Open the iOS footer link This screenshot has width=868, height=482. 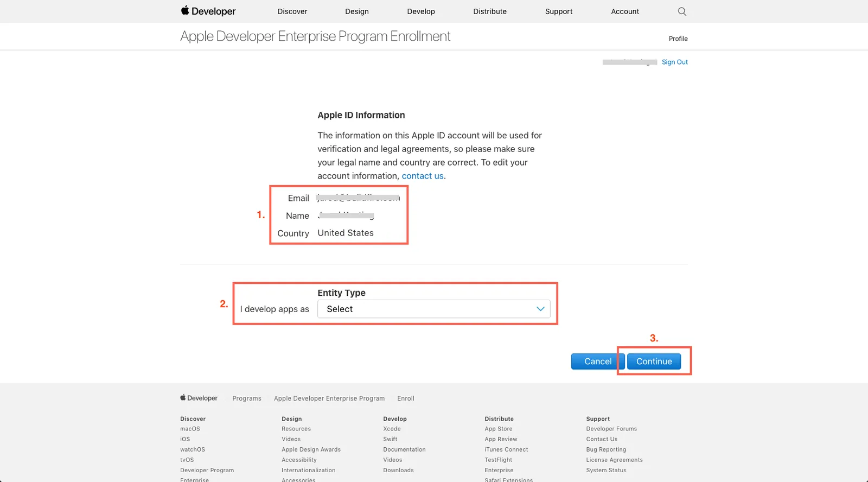coord(185,439)
